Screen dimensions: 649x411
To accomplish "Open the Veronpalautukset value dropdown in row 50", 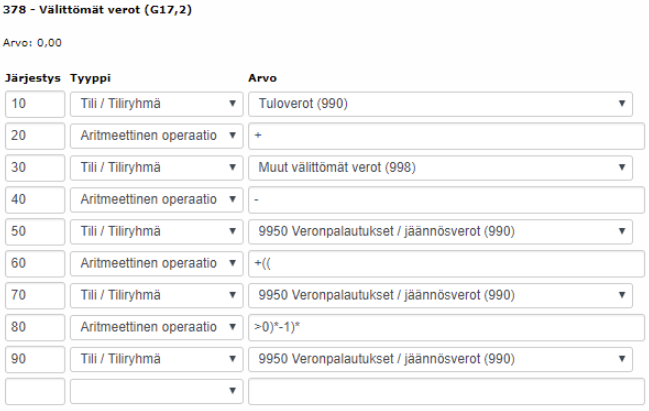I will pyautogui.click(x=440, y=231).
